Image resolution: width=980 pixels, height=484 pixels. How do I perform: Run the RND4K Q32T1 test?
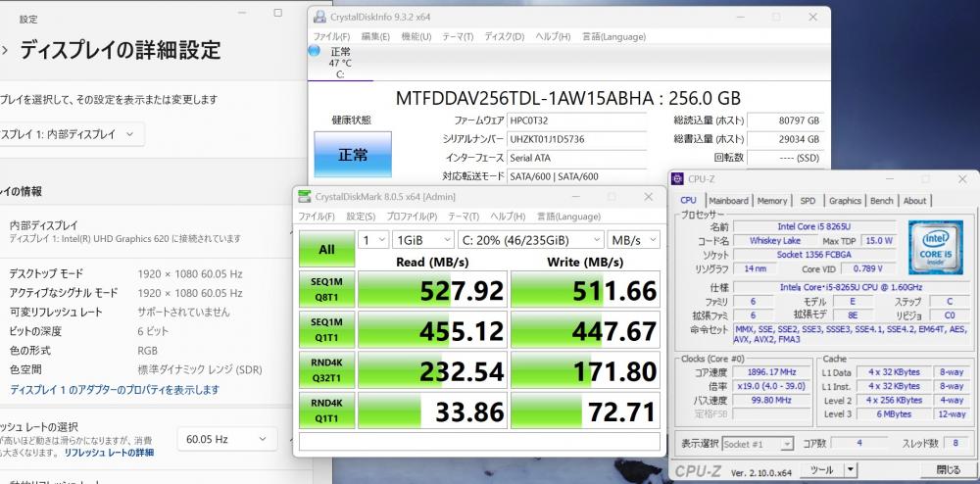(327, 369)
